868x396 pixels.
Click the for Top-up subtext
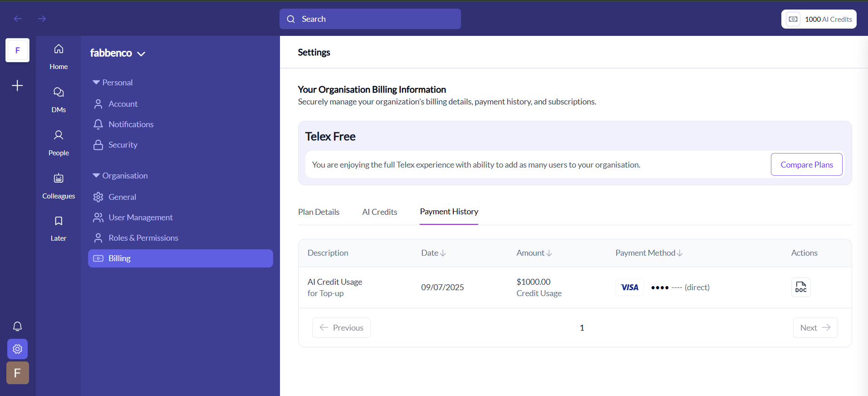325,293
